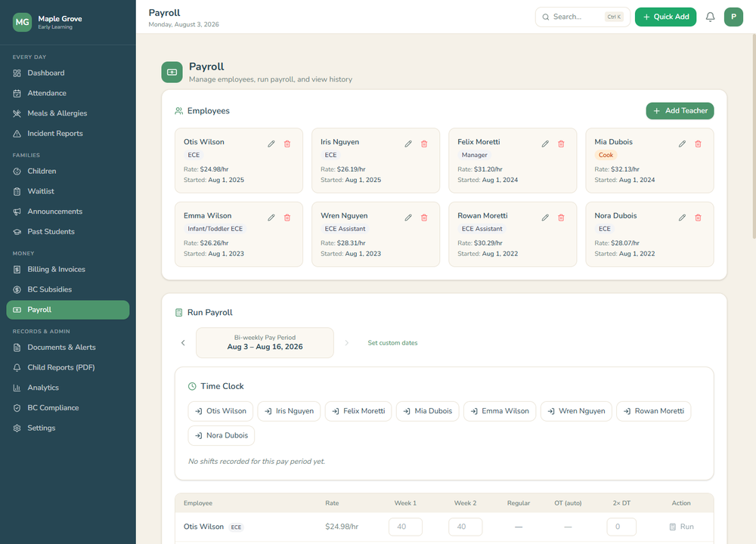Clock in Nora Dubois
Screen dimensions: 756x544
(222, 436)
